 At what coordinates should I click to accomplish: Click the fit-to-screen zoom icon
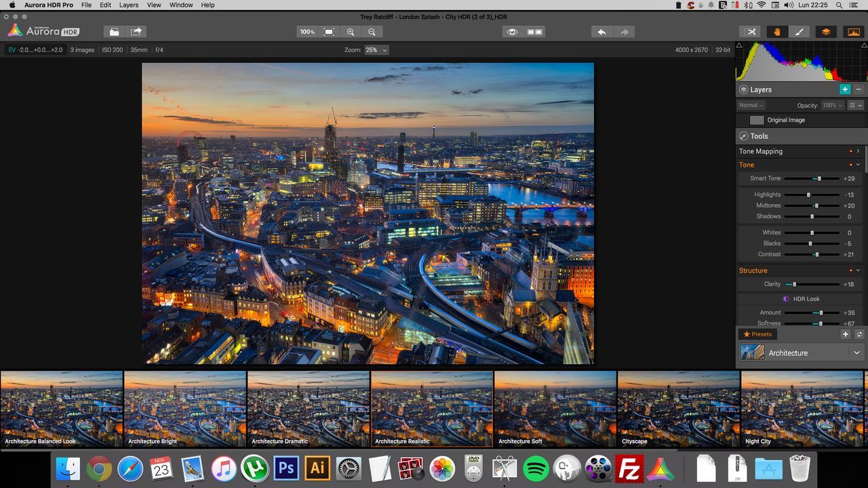click(329, 32)
